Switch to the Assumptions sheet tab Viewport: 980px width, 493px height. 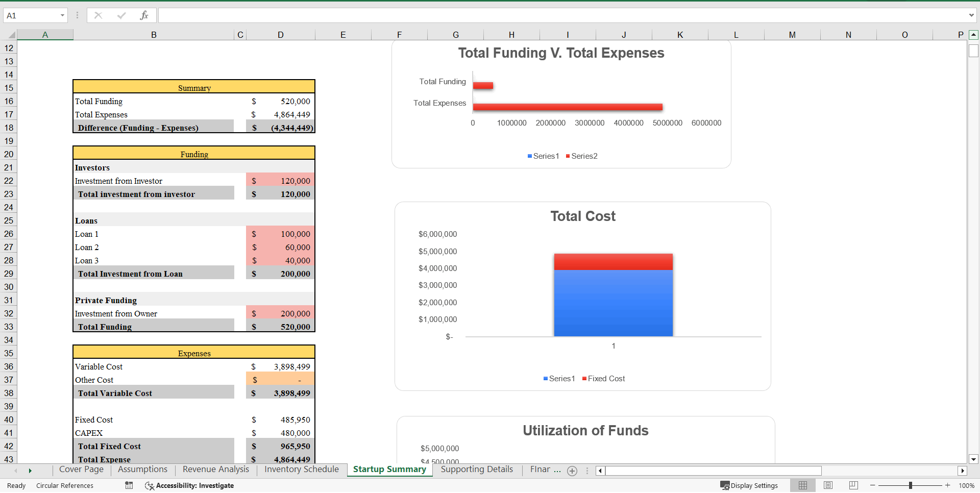click(142, 470)
